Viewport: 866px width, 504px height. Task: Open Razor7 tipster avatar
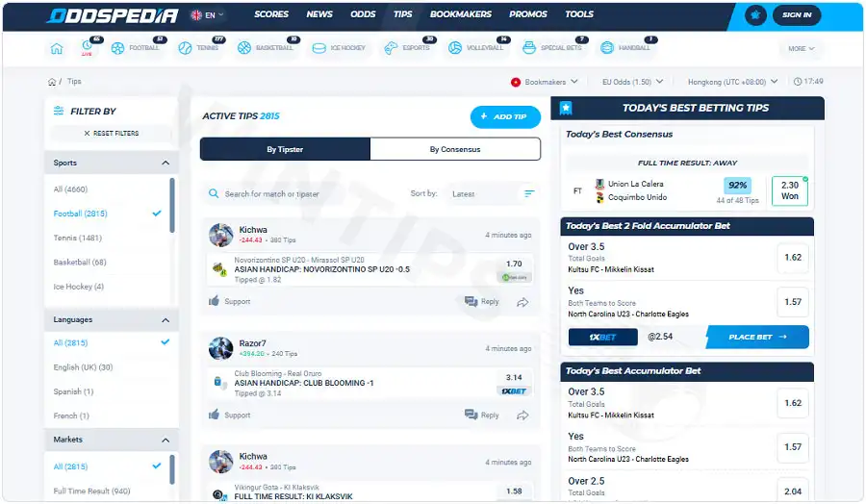[221, 349]
